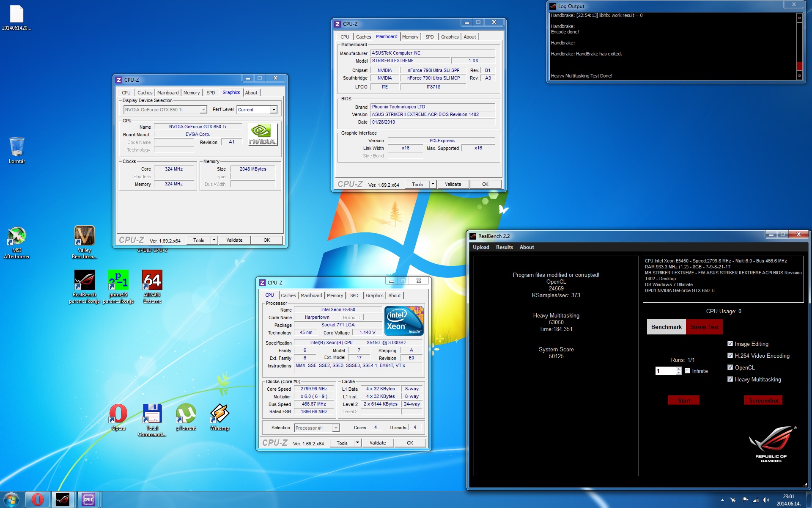Click the Log Output window title icon
The image size is (812, 508).
[x=553, y=6]
